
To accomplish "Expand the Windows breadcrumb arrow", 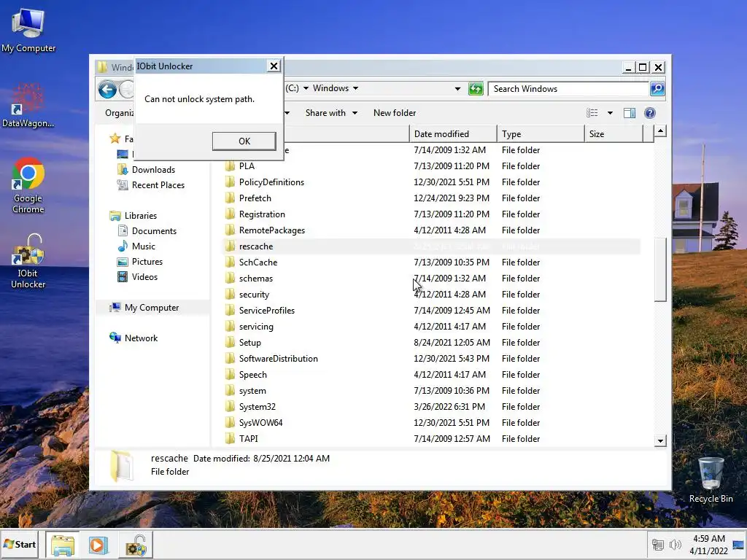I will 355,88.
